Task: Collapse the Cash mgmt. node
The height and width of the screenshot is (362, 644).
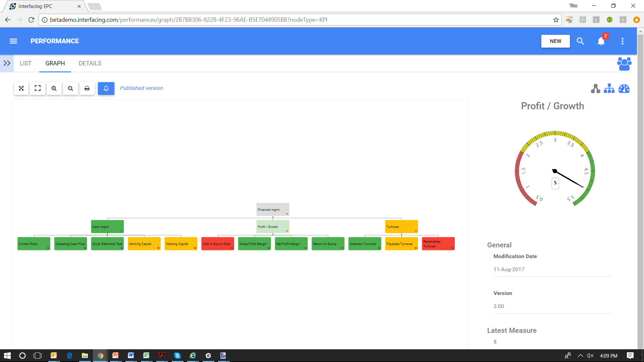Action: [121, 231]
